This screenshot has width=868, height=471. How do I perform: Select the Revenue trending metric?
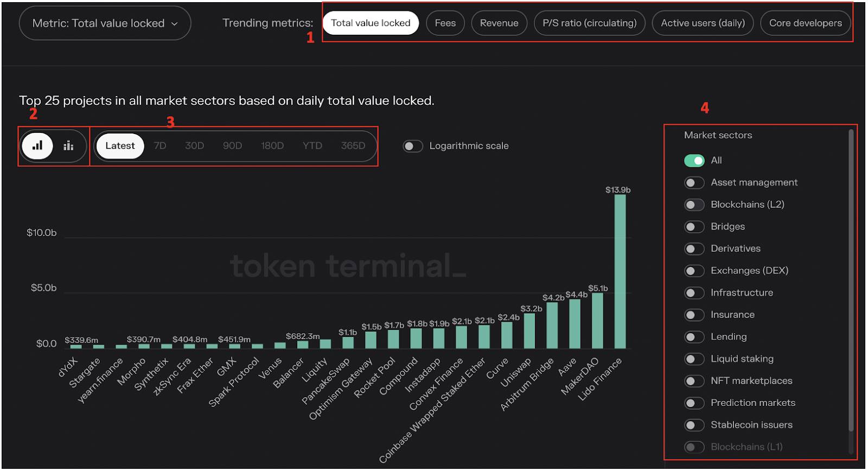pyautogui.click(x=499, y=23)
